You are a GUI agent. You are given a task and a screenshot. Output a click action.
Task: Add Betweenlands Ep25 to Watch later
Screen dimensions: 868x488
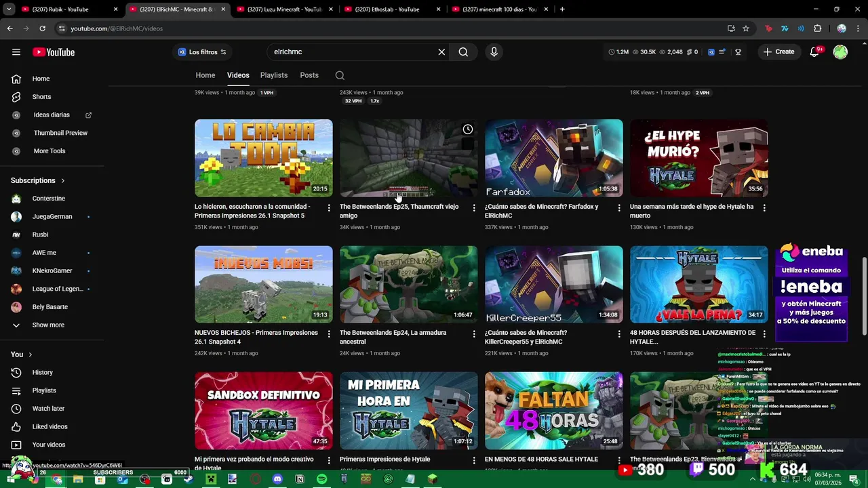click(x=468, y=129)
